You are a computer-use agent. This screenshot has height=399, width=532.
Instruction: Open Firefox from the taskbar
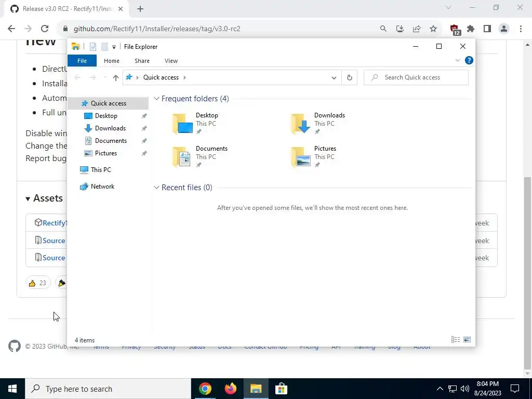point(231,389)
